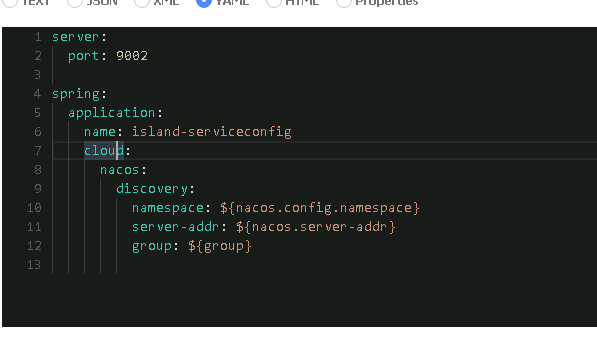Viewport: 597px width, 364px height.
Task: Click the empty line 13 in editor
Action: [x=324, y=265]
